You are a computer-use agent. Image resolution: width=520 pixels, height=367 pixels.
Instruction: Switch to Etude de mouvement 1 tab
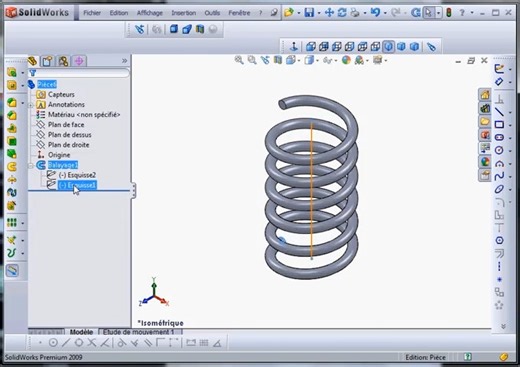[x=139, y=332]
